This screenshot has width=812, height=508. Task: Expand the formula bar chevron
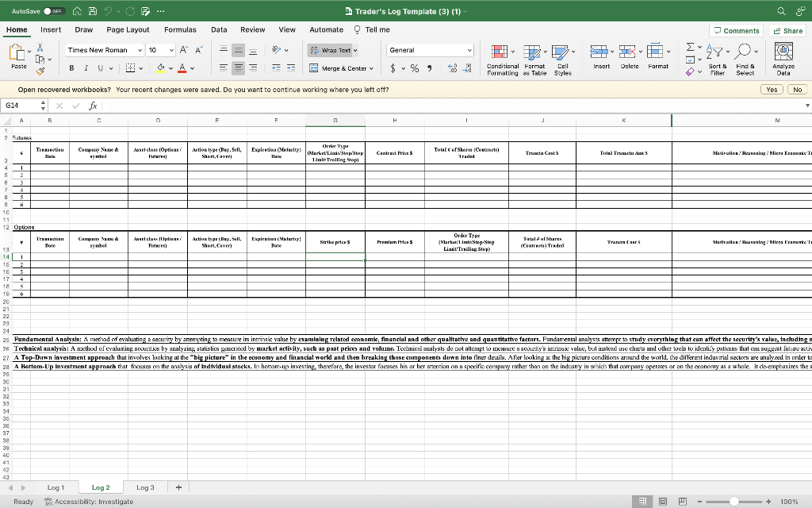point(807,106)
